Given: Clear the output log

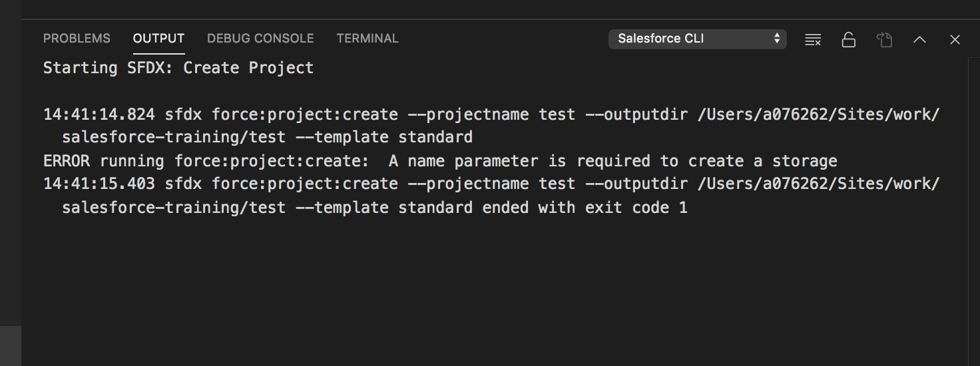Looking at the screenshot, I should pos(812,39).
